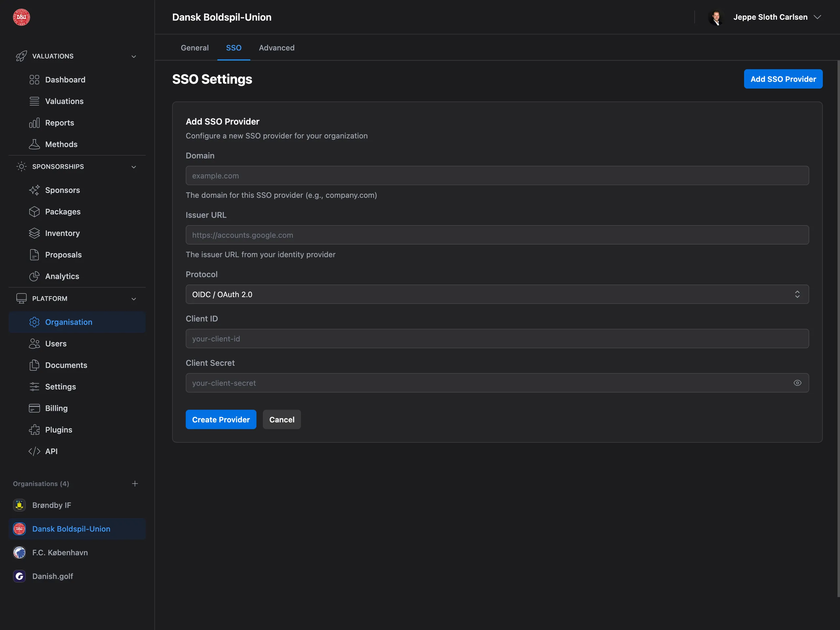Click the Create Provider button
The width and height of the screenshot is (840, 630).
220,420
